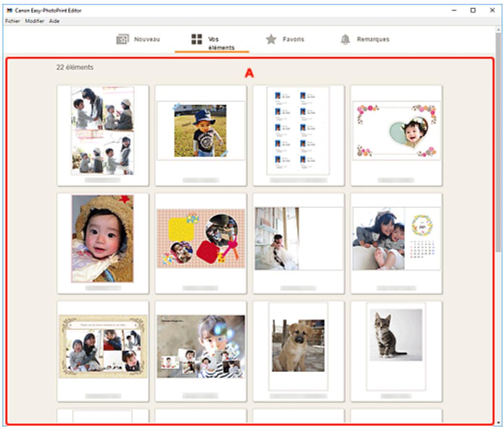Click the Nouveau icon
The width and height of the screenshot is (504, 429).
click(122, 39)
